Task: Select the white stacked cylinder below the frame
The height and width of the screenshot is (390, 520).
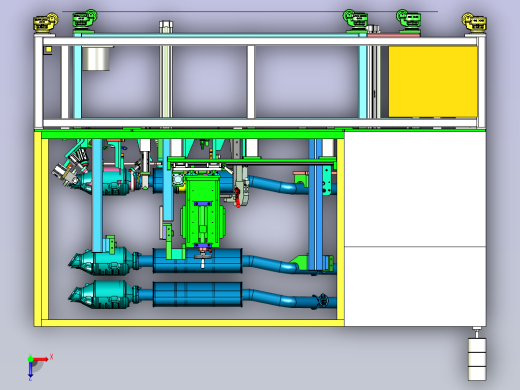Action: pyautogui.click(x=477, y=359)
